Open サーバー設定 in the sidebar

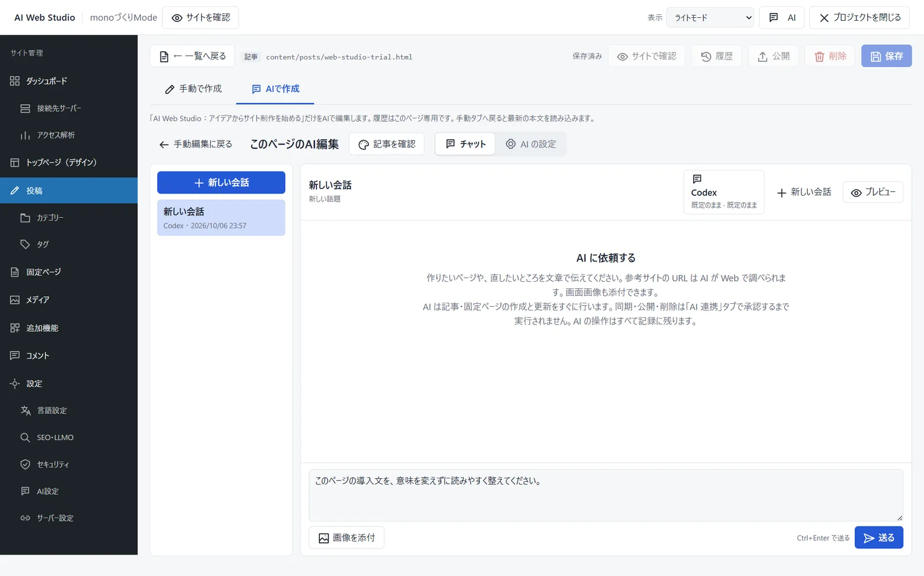pos(69,518)
